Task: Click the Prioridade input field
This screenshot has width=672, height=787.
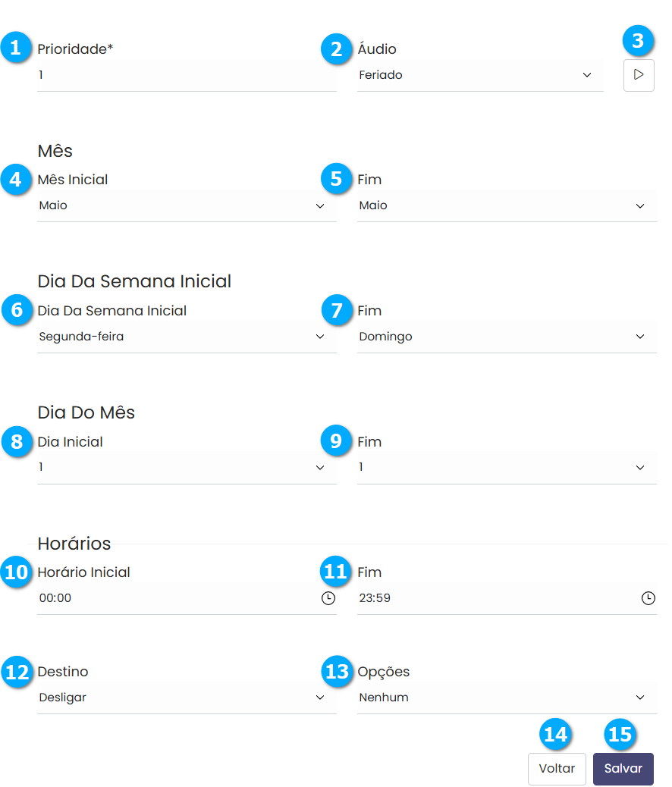Action: pyautogui.click(x=186, y=76)
